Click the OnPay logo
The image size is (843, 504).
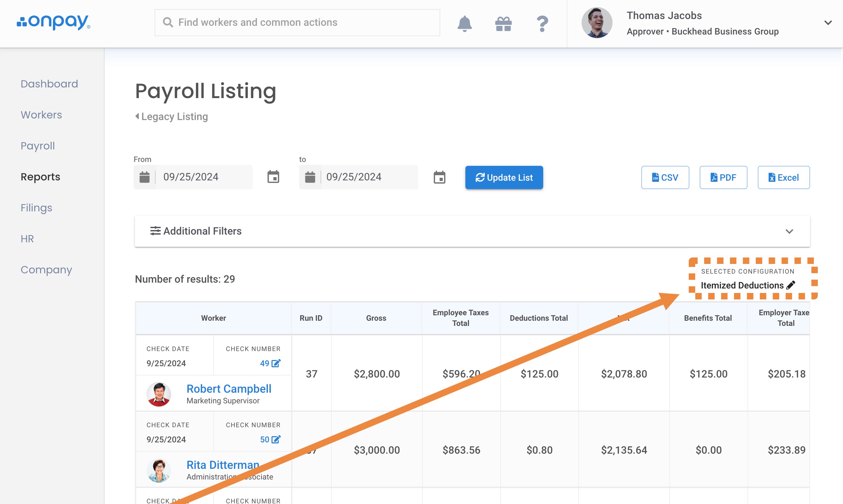pos(54,22)
